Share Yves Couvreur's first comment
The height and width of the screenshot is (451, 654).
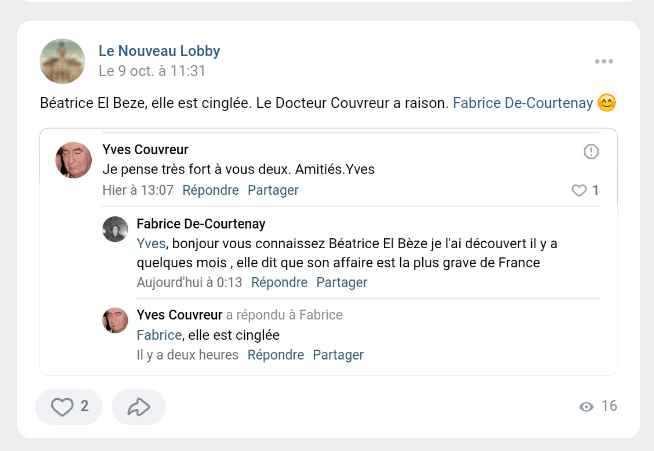[273, 190]
